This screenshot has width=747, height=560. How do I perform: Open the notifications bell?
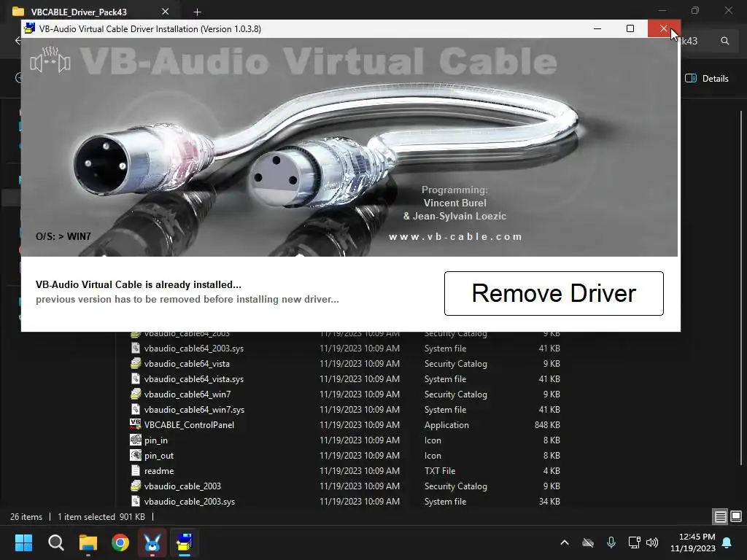(x=727, y=542)
